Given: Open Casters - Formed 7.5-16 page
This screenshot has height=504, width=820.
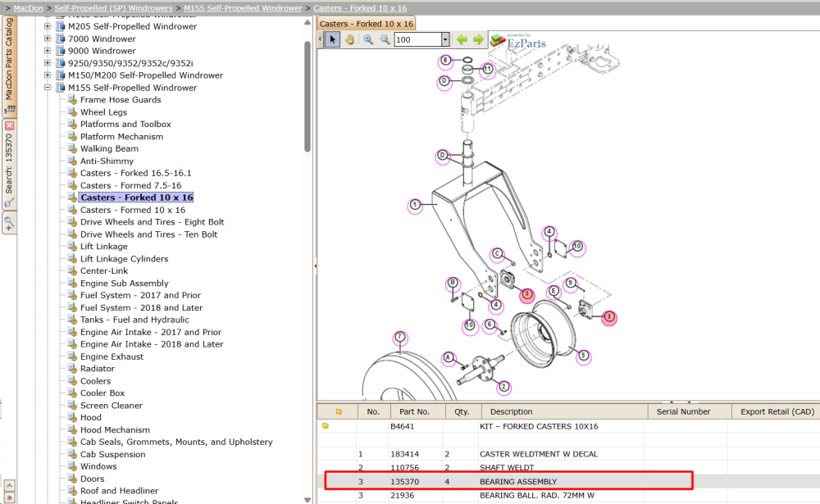Looking at the screenshot, I should pyautogui.click(x=130, y=185).
